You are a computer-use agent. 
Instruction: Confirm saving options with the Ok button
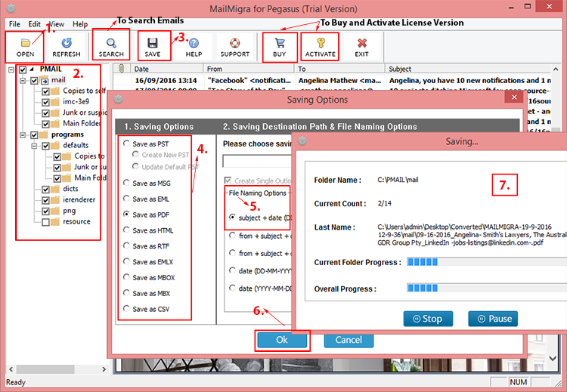[x=282, y=340]
